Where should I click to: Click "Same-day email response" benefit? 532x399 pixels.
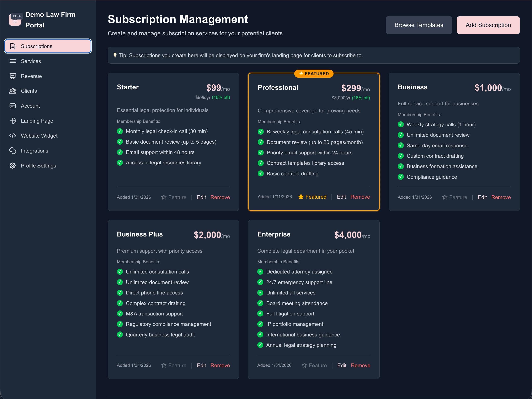[437, 145]
